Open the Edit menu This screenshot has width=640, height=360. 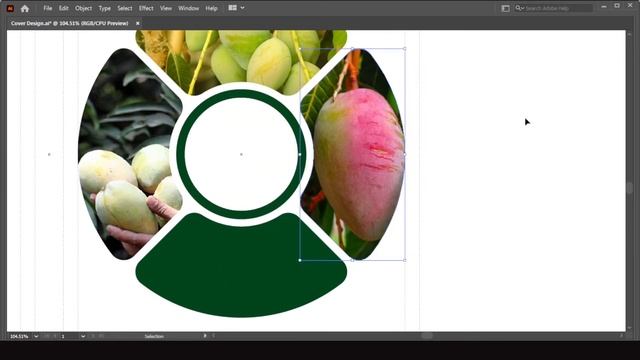[63, 8]
